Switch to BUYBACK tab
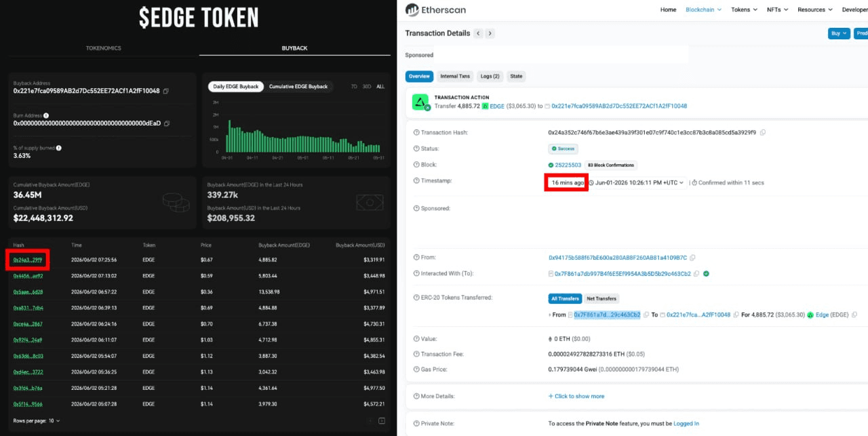Image resolution: width=868 pixels, height=436 pixels. click(294, 48)
